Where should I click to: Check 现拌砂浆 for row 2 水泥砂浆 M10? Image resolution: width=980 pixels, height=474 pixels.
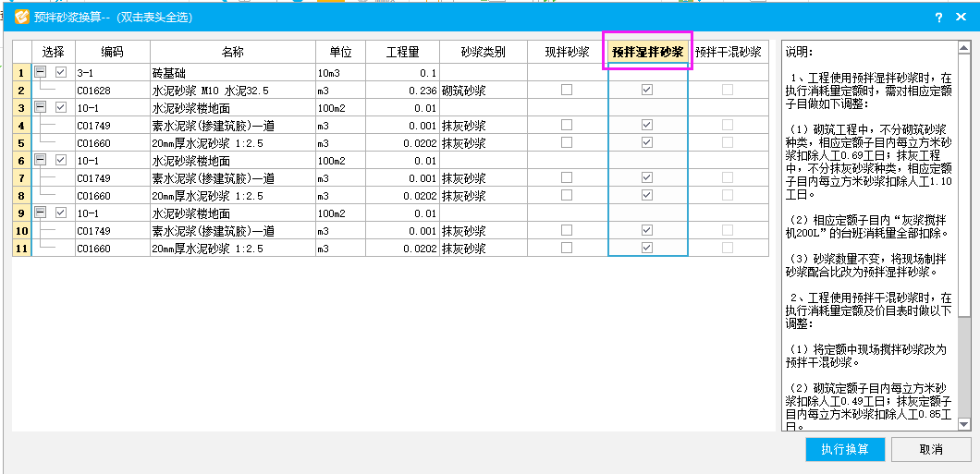[x=567, y=90]
